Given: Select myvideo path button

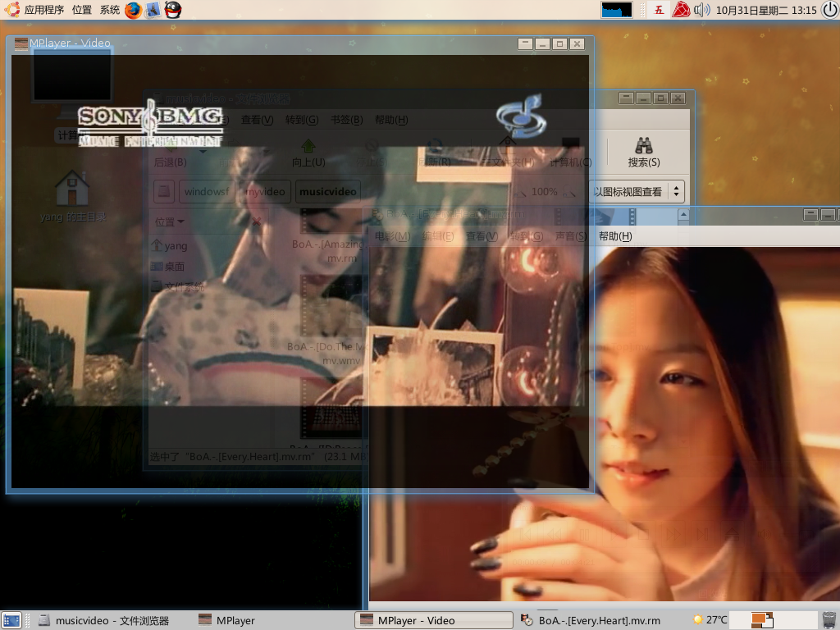Looking at the screenshot, I should click(x=265, y=192).
